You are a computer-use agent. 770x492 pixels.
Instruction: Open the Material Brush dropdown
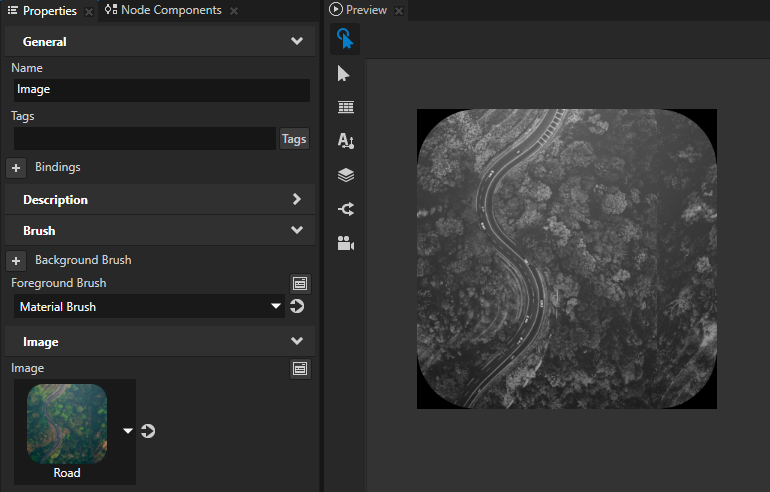pos(276,307)
